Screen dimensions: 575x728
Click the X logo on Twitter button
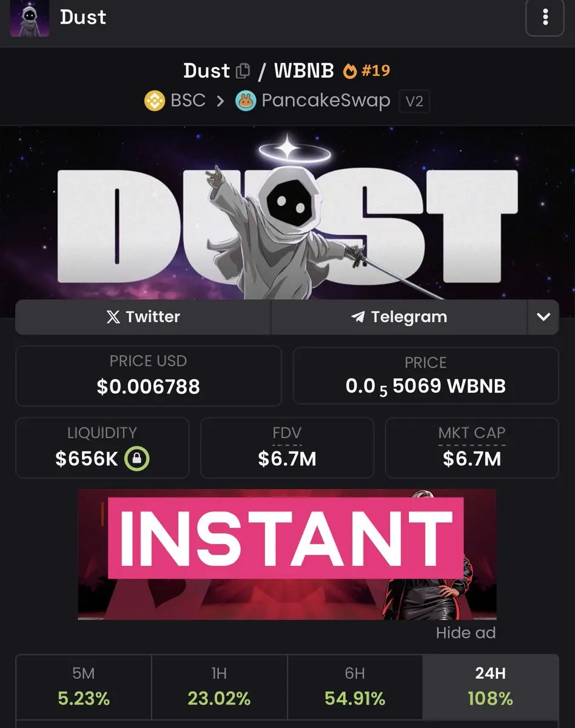coord(113,317)
